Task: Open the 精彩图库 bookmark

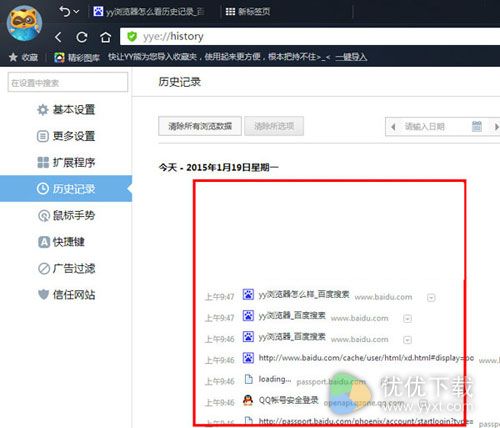Action: pos(77,57)
